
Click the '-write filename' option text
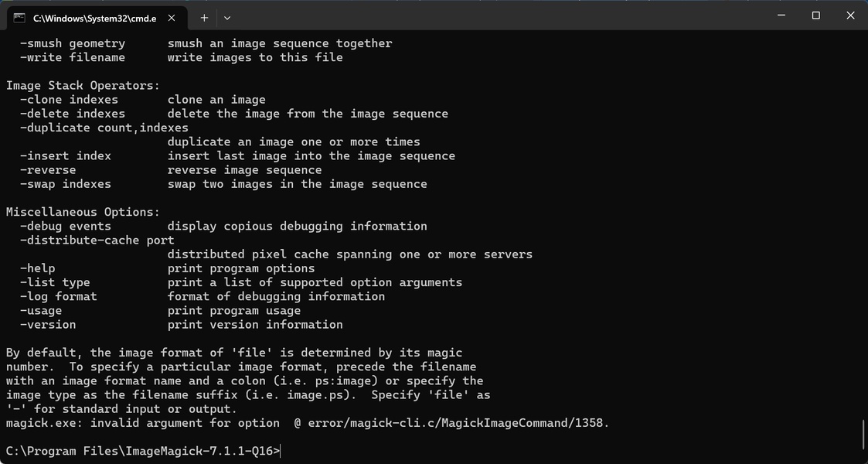(x=73, y=57)
